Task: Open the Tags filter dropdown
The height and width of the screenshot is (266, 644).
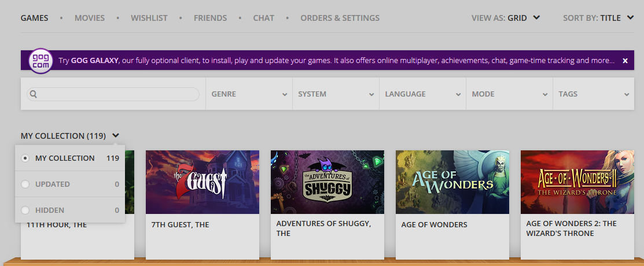Action: [594, 94]
